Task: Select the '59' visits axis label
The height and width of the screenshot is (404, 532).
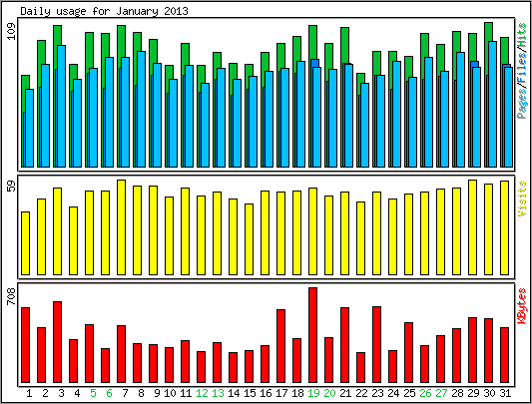Action: (12, 186)
